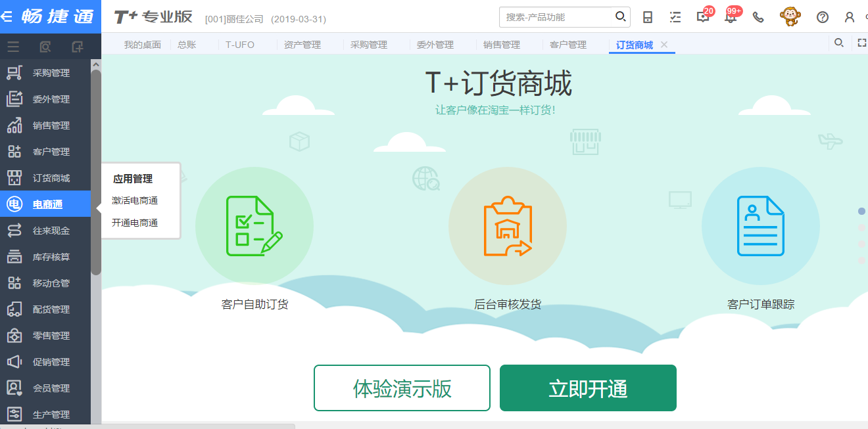
Task: Select 激活电商通 in flyout menu
Action: (x=135, y=201)
